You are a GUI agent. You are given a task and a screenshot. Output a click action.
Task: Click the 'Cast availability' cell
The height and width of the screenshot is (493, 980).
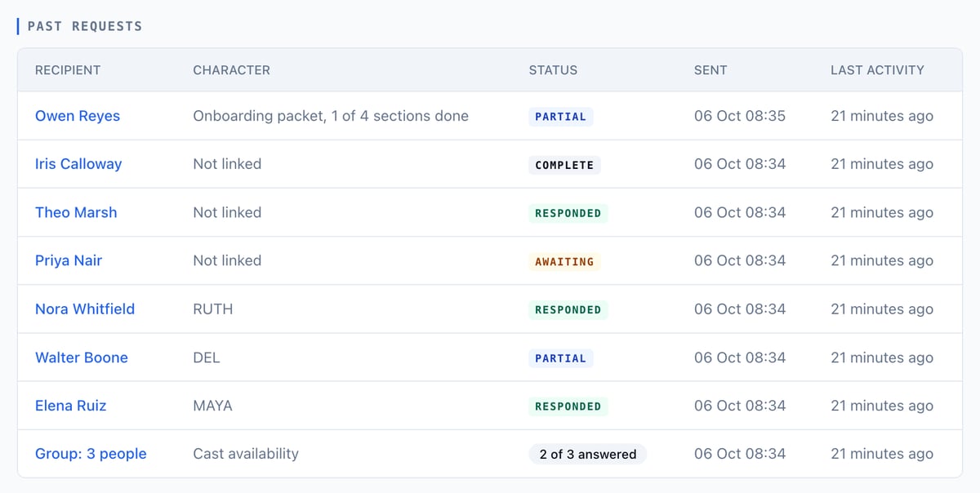point(246,454)
